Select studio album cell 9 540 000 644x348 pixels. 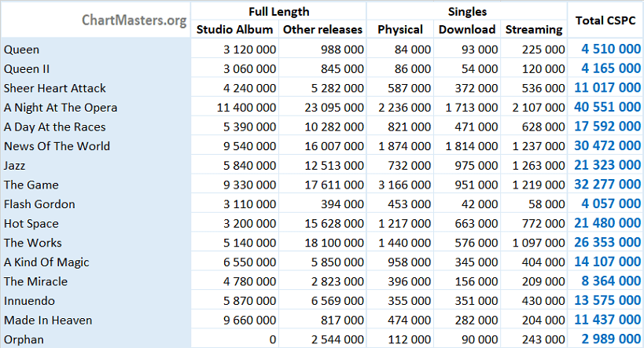point(250,146)
